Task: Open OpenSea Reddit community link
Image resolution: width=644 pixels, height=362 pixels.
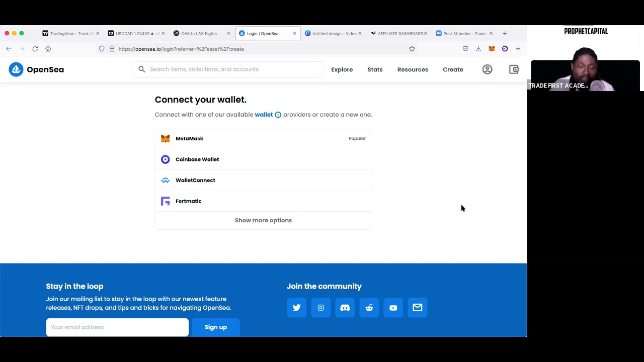Action: (x=369, y=308)
